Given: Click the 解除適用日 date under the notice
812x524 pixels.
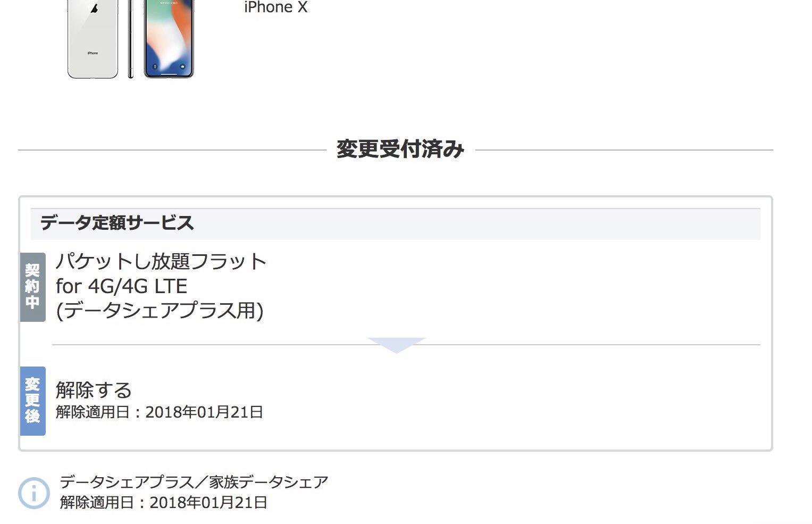Looking at the screenshot, I should tap(164, 503).
